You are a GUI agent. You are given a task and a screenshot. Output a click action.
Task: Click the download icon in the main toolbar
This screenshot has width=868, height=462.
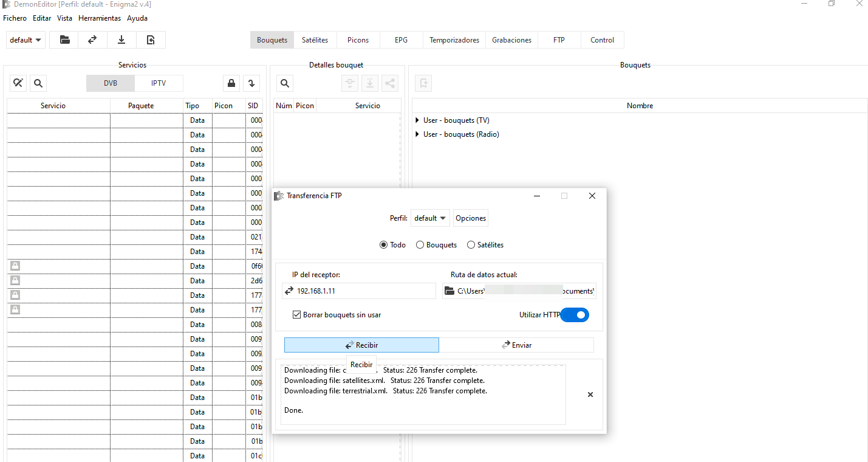click(x=121, y=40)
